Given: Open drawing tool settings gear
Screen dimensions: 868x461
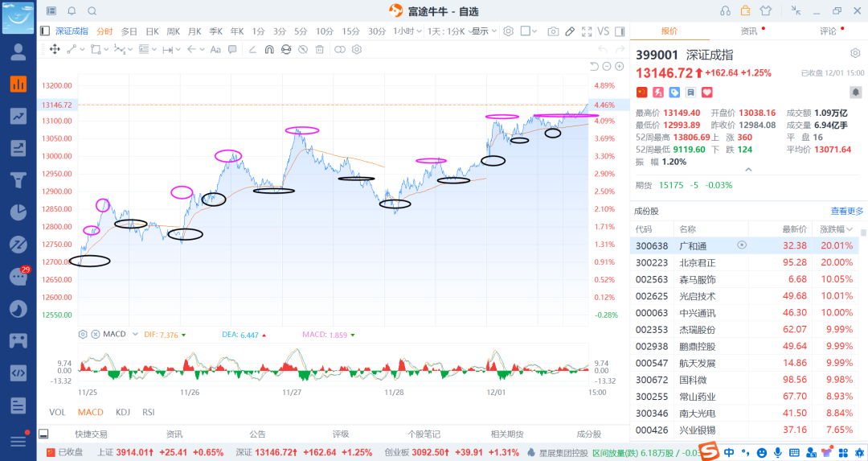Looking at the screenshot, I should [x=357, y=49].
